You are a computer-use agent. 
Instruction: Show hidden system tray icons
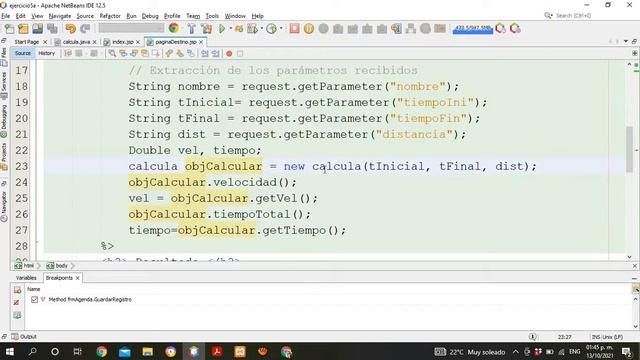516,351
